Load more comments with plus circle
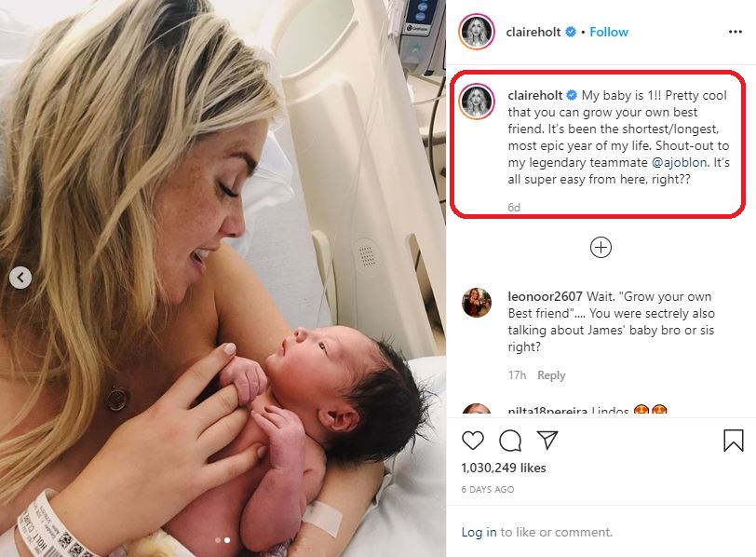Screen dimensions: 756x557 601,248
